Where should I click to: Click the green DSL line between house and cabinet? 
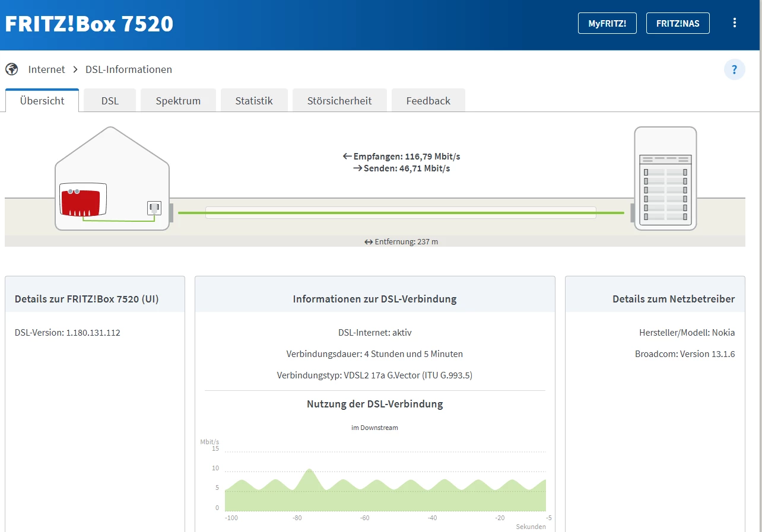coord(401,212)
